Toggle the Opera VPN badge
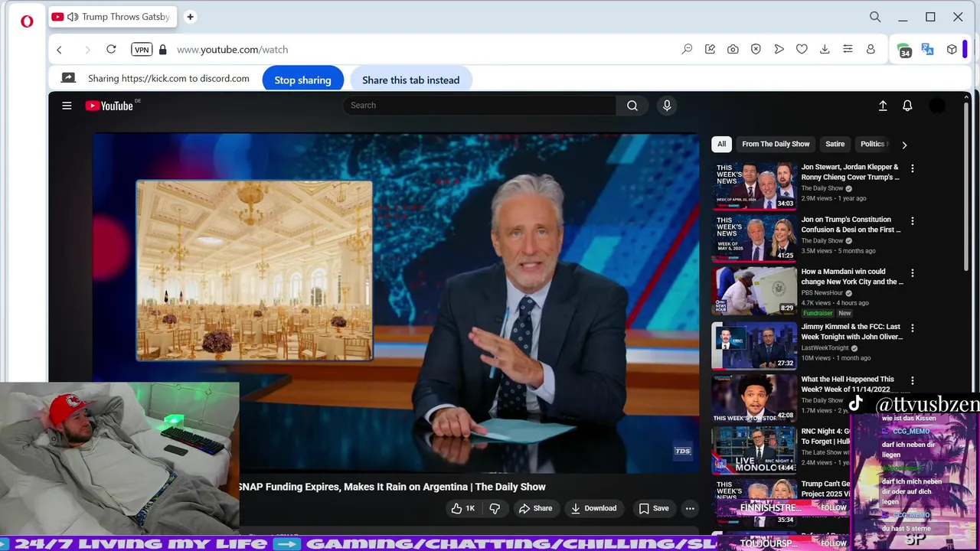This screenshot has width=980, height=551. (x=142, y=50)
